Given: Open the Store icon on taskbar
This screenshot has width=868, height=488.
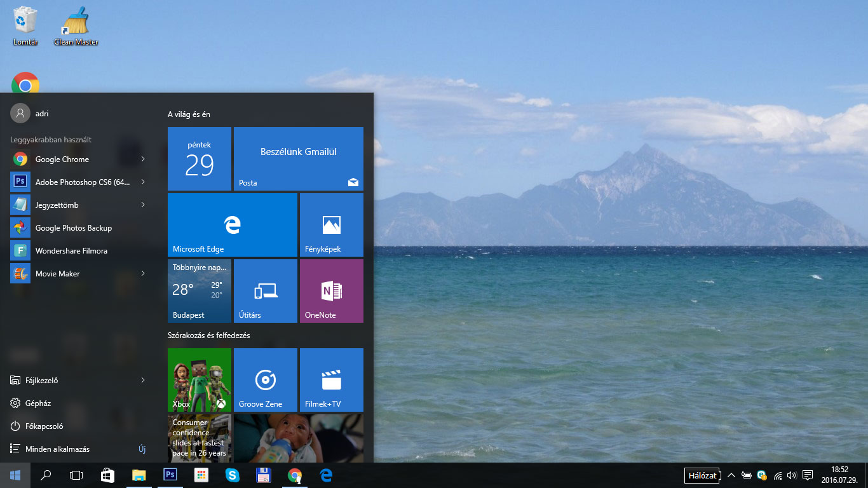Looking at the screenshot, I should point(107,475).
